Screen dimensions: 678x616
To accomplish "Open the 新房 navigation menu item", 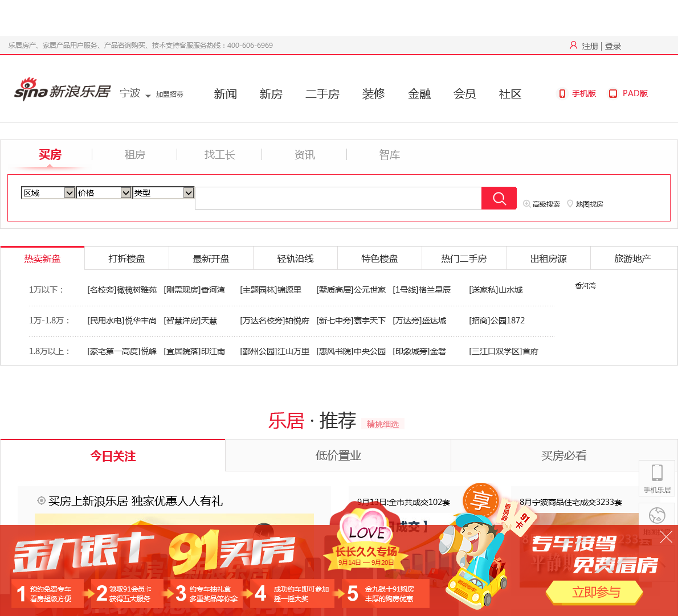I will click(271, 94).
